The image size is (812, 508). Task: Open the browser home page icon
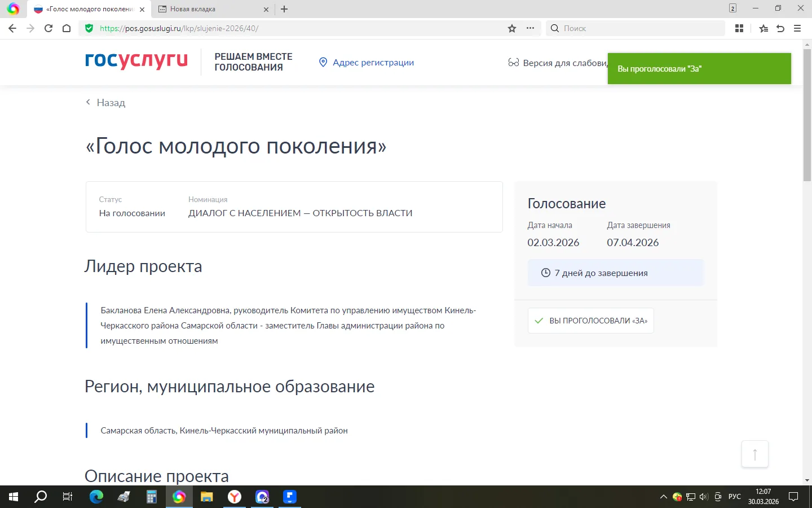coord(67,28)
